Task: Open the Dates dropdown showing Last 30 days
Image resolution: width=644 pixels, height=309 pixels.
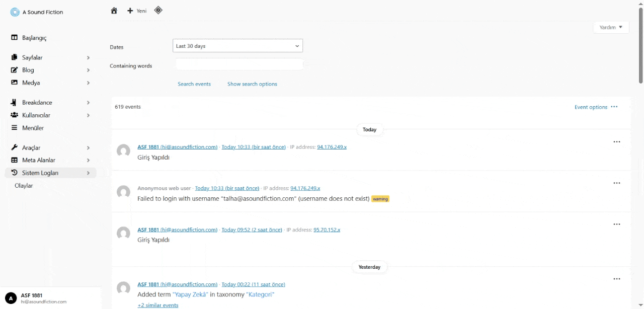Action: pyautogui.click(x=237, y=46)
